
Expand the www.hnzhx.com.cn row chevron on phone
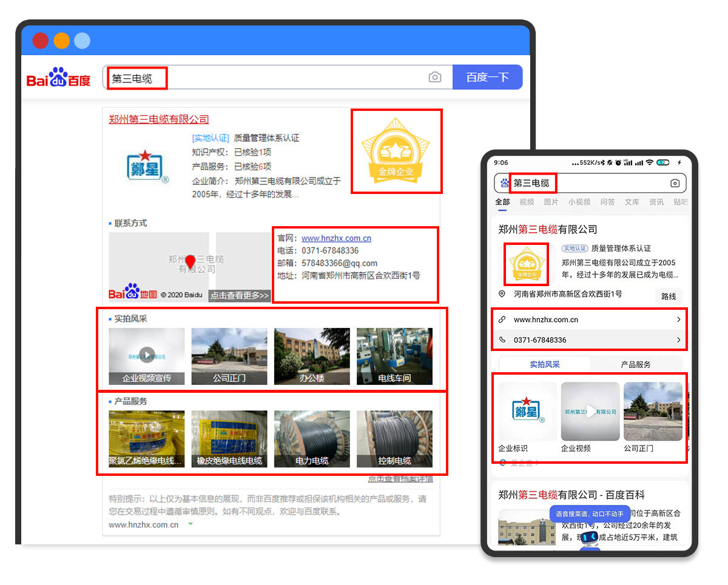[x=678, y=319]
